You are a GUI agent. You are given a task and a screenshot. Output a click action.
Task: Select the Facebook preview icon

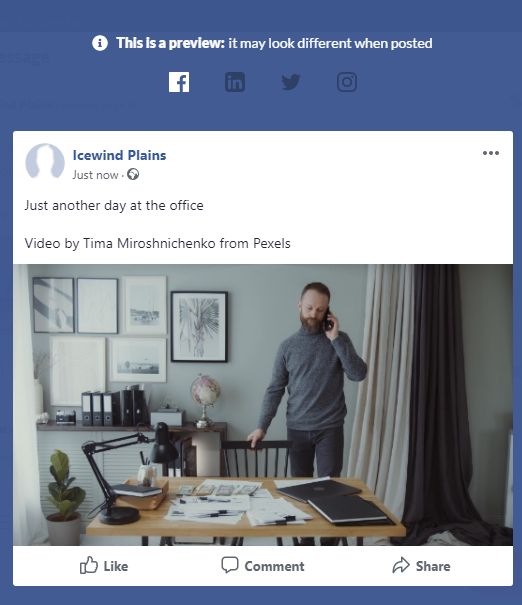coord(179,82)
